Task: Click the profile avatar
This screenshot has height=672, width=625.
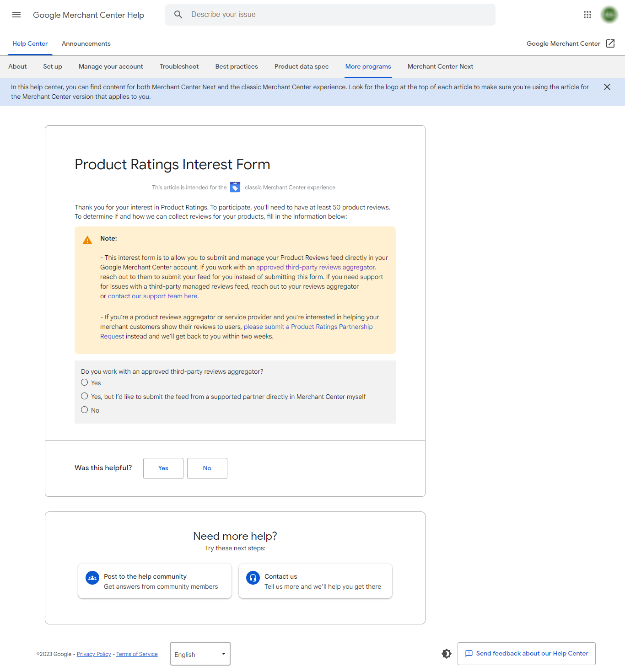Action: [x=609, y=14]
